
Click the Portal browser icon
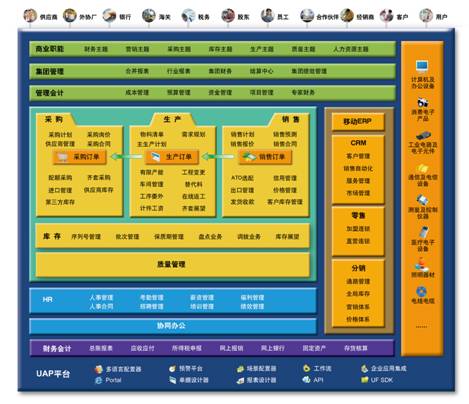click(x=98, y=380)
